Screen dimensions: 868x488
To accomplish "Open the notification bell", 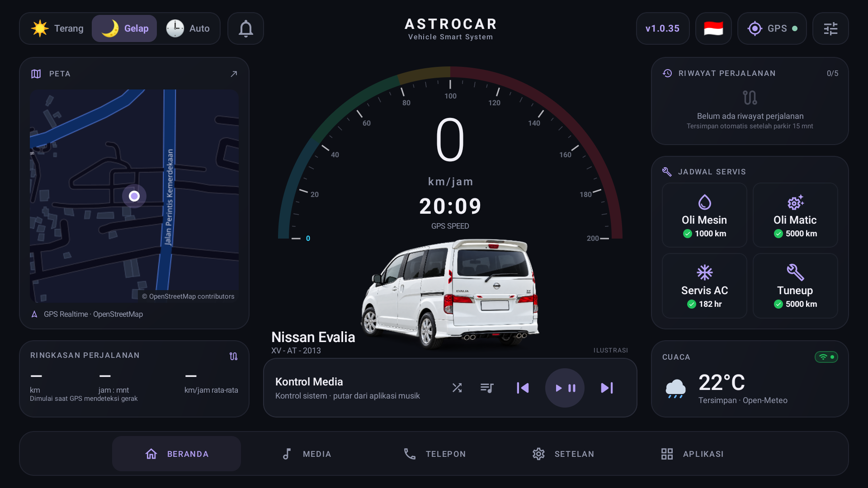I will [245, 28].
